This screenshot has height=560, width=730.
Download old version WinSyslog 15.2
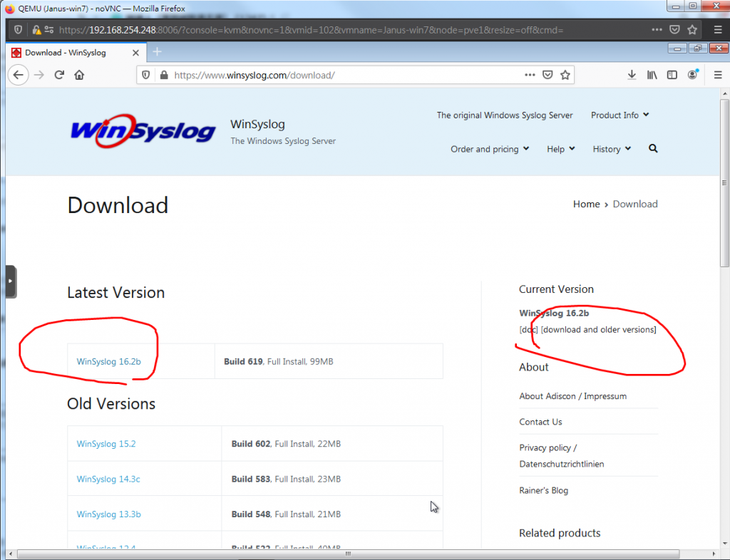(106, 444)
